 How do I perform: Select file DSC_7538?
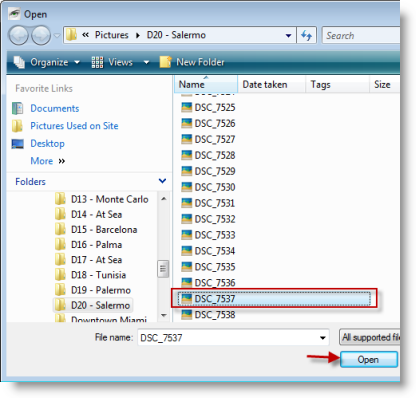pyautogui.click(x=208, y=315)
